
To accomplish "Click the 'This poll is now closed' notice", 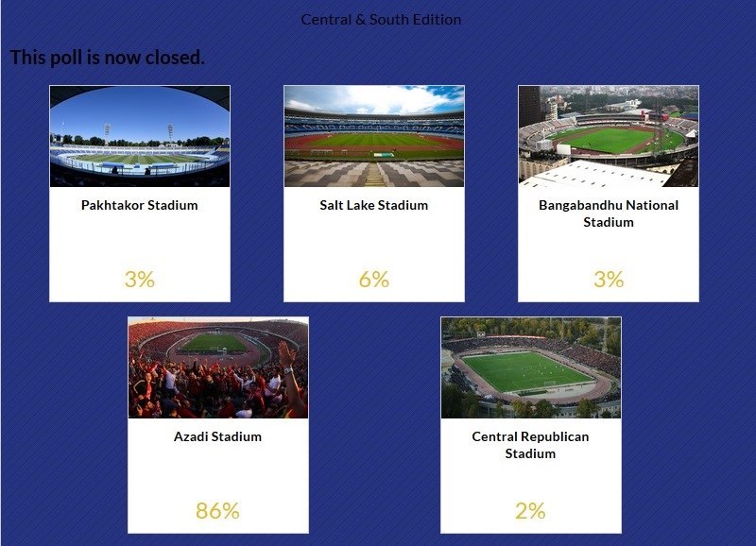I will click(108, 58).
